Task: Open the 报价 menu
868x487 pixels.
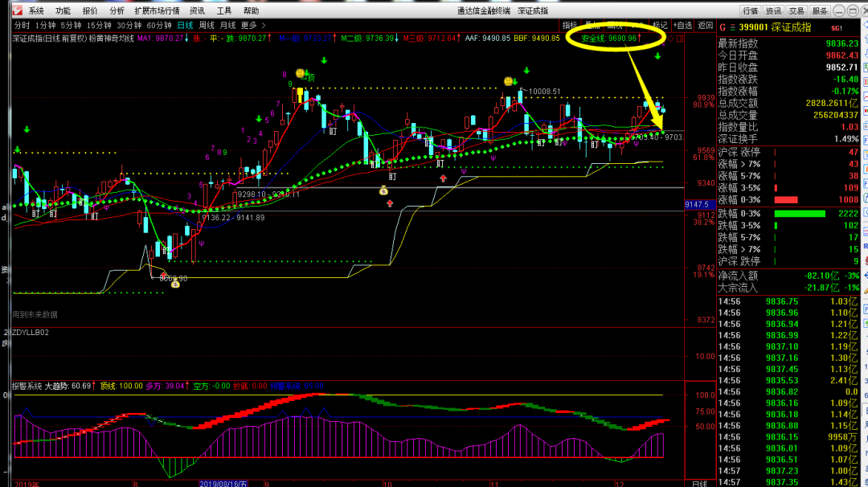Action: (x=90, y=10)
